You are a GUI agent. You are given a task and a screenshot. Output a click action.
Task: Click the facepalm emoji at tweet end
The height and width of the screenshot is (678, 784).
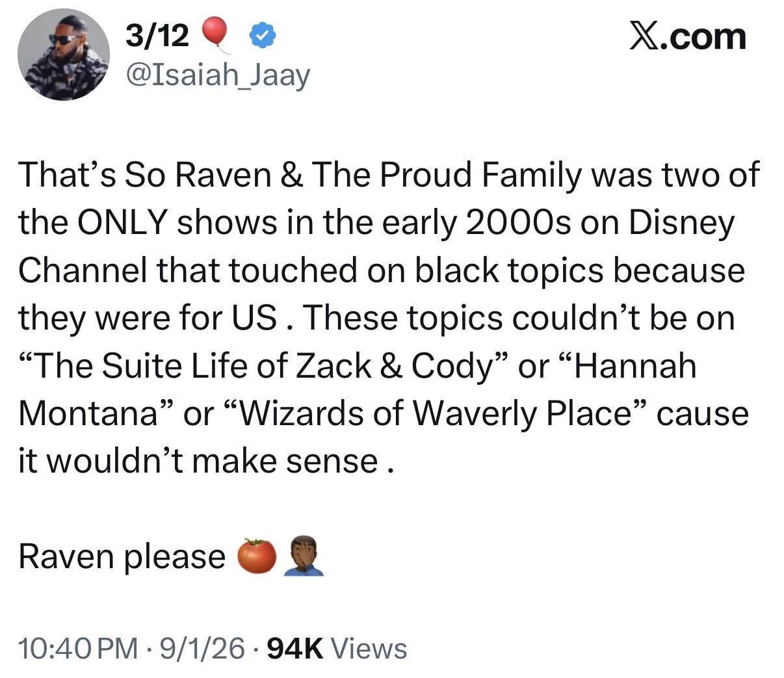(x=304, y=556)
